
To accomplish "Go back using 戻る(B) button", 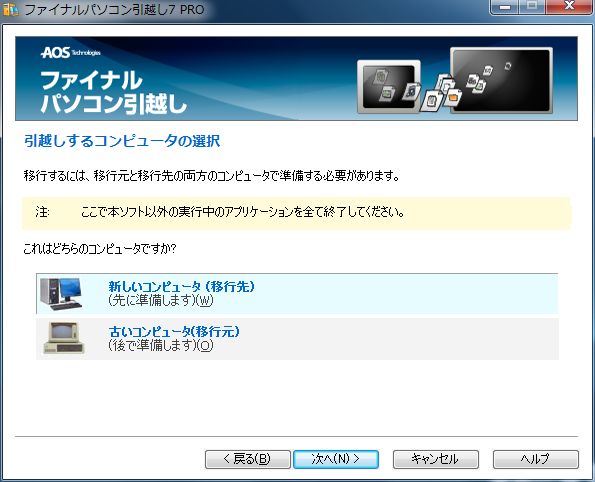I will [247, 459].
